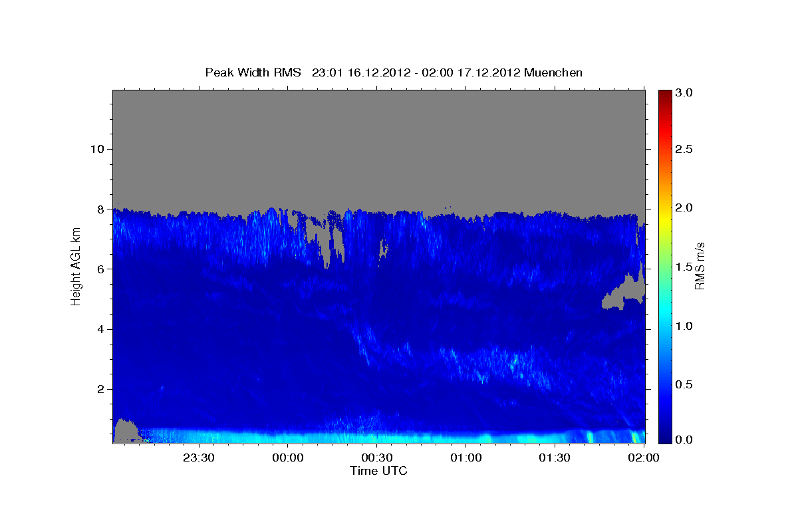The image size is (798, 532).
Task: Click the plot title "Peak Width RMS"
Action: point(253,72)
